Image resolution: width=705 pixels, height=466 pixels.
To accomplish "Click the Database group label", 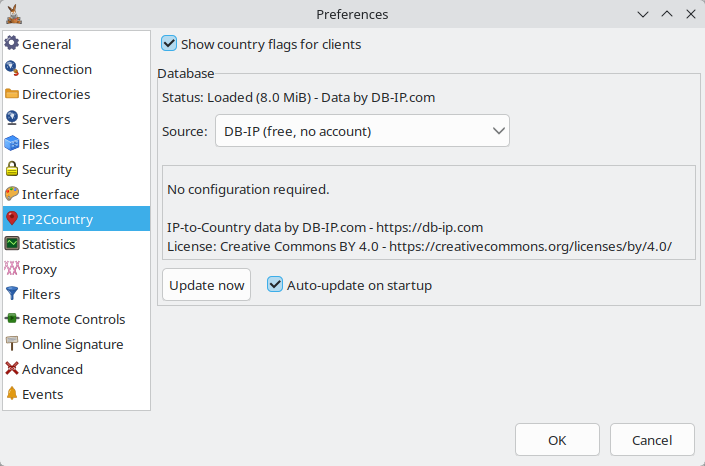I will point(186,73).
